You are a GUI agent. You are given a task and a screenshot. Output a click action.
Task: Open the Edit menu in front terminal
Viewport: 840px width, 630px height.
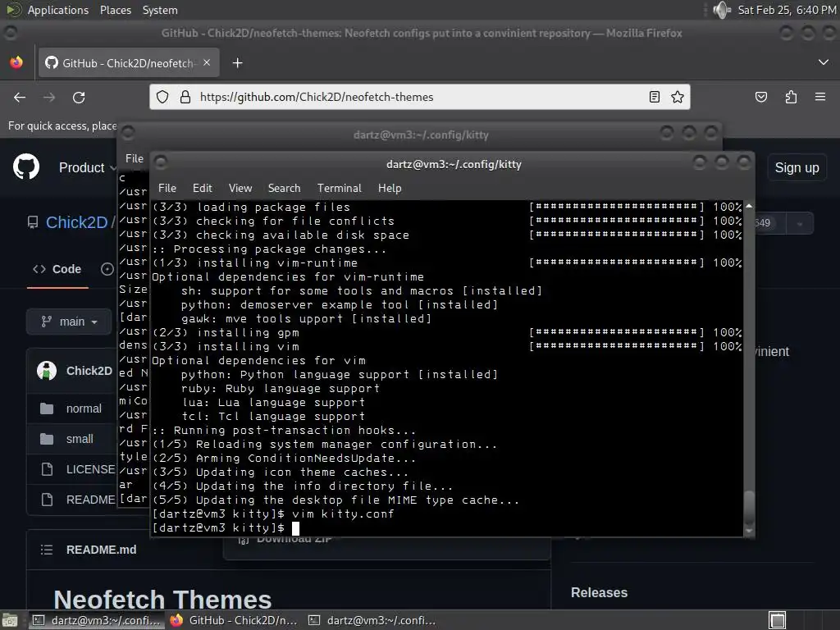203,188
